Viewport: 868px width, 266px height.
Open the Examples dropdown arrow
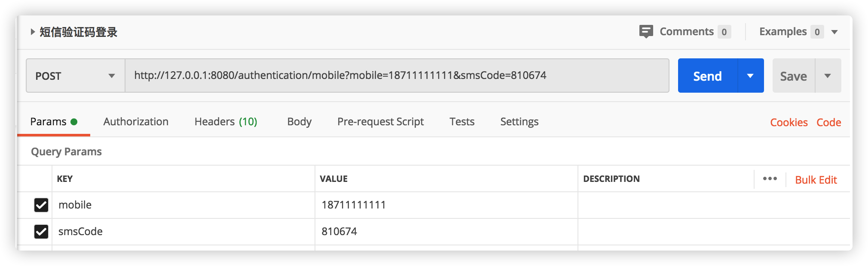point(834,32)
